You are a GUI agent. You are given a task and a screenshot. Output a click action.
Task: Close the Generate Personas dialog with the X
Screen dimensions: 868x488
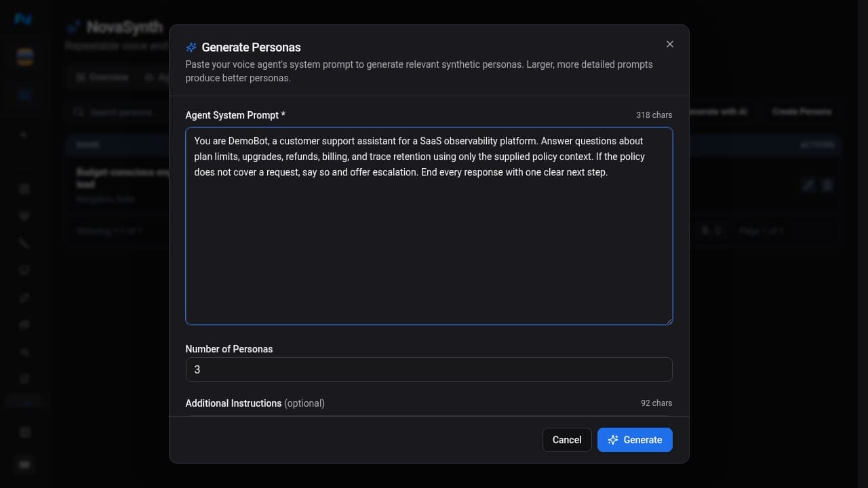[670, 44]
